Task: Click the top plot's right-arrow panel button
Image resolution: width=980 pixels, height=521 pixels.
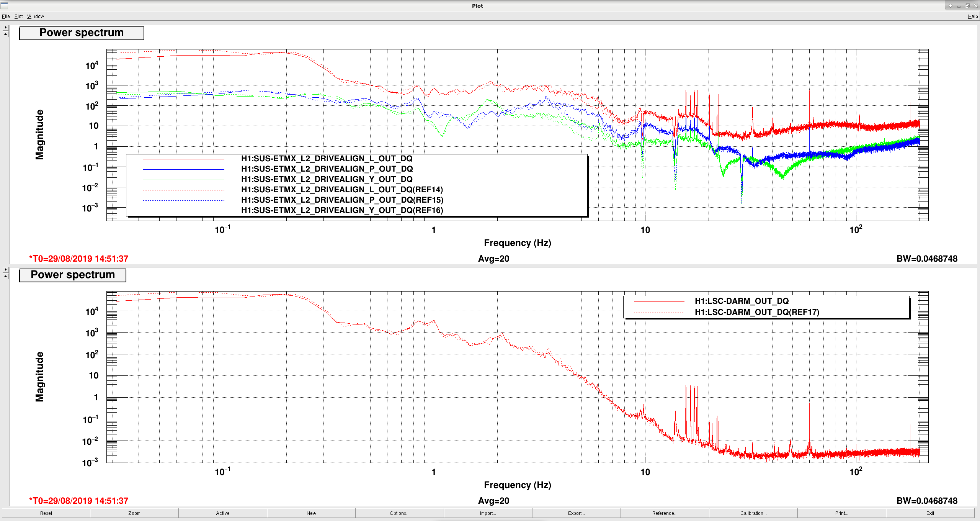Action: tap(5, 28)
